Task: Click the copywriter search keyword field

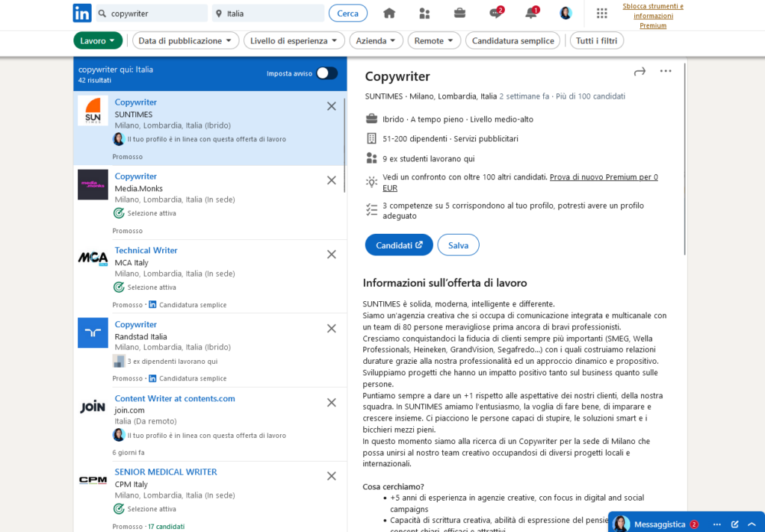Action: [x=152, y=13]
